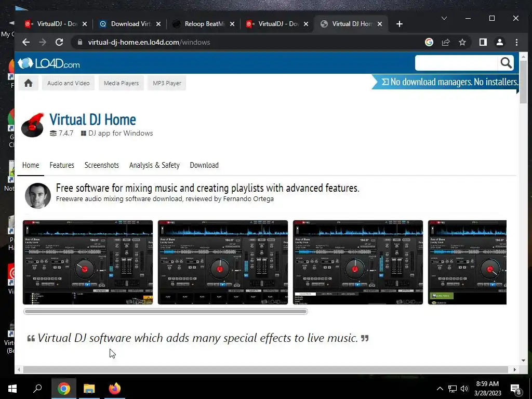Click the page scroll down arrow
Viewport: 532px width, 399px height.
(x=523, y=361)
